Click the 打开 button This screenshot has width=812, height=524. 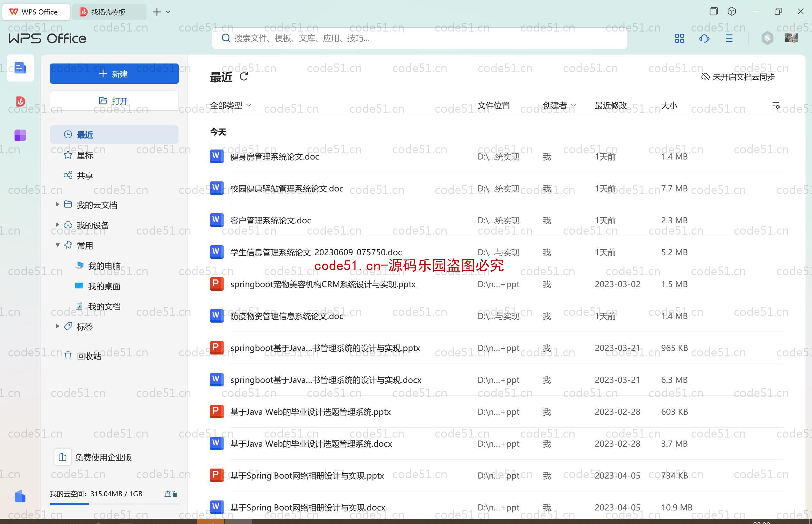click(114, 101)
